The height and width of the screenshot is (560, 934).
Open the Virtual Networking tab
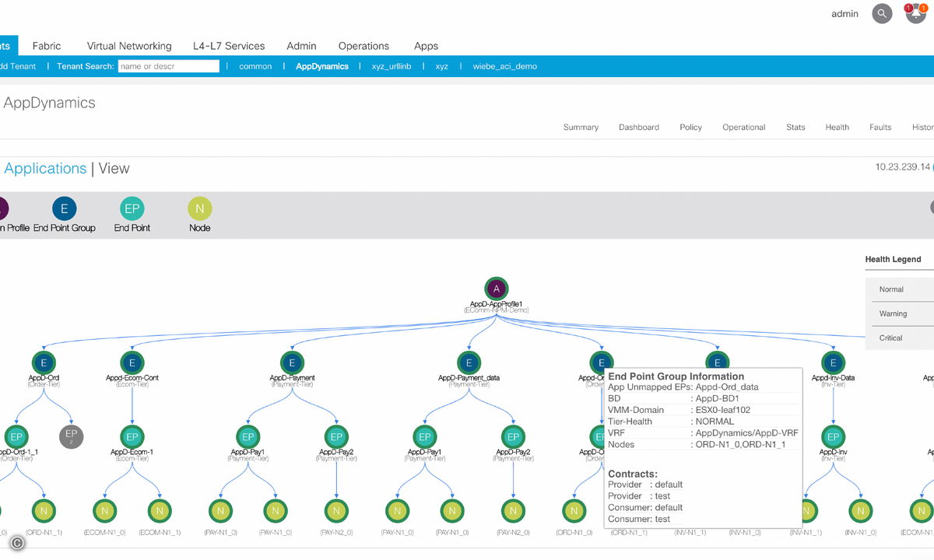129,46
